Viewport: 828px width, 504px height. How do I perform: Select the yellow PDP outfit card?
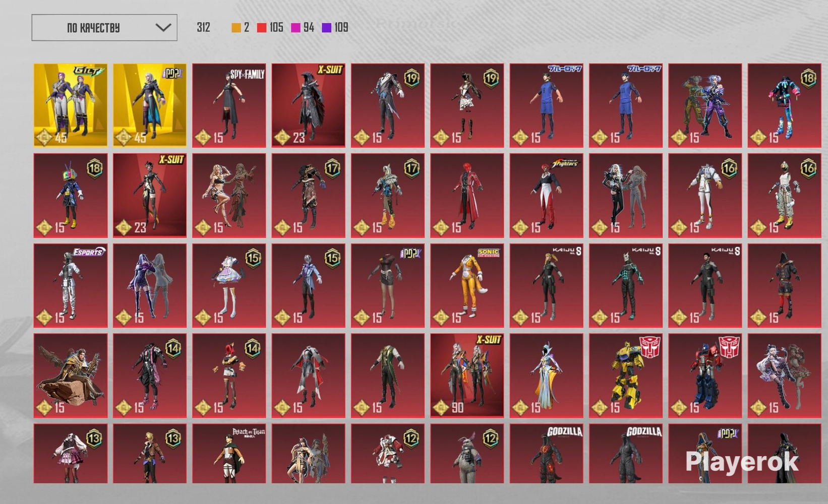[150, 105]
